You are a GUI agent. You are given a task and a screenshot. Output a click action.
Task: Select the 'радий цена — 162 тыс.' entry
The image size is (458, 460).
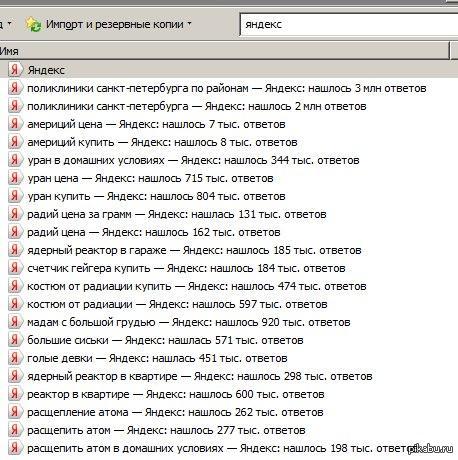click(x=154, y=232)
